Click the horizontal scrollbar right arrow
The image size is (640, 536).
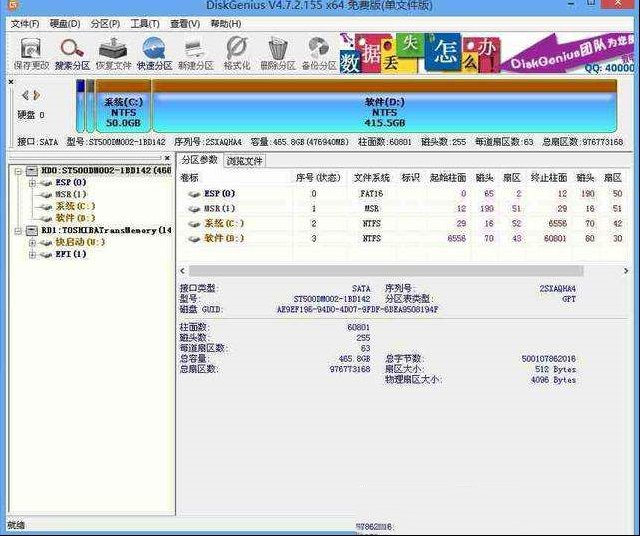point(626,271)
